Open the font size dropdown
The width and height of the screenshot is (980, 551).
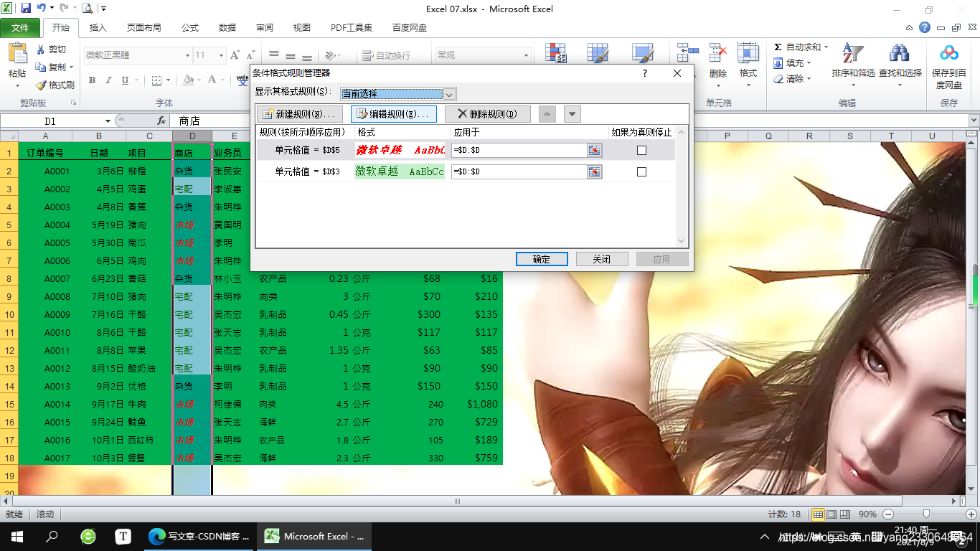tap(222, 55)
